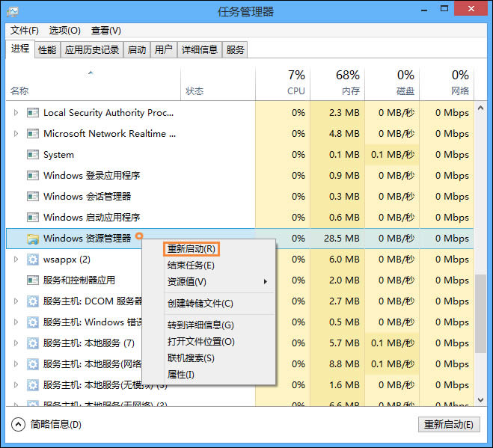Click the 服务主机: DCOM gear icon
The image size is (493, 448).
coord(32,301)
